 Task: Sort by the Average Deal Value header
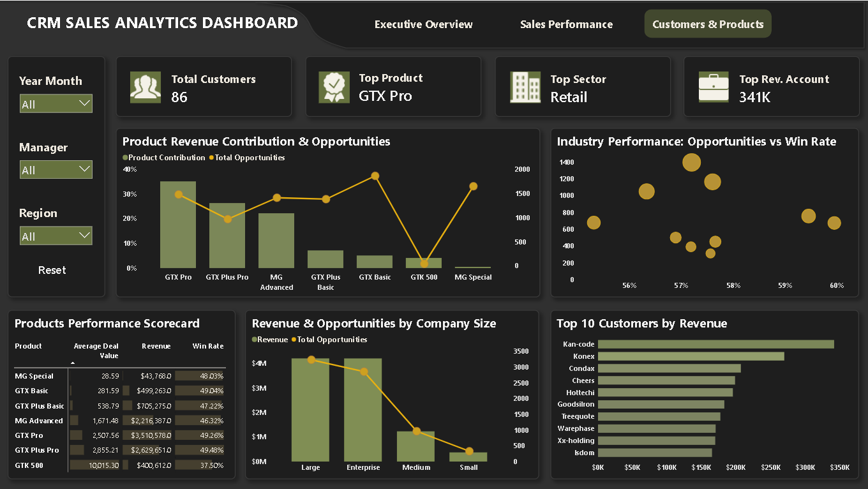coord(96,350)
